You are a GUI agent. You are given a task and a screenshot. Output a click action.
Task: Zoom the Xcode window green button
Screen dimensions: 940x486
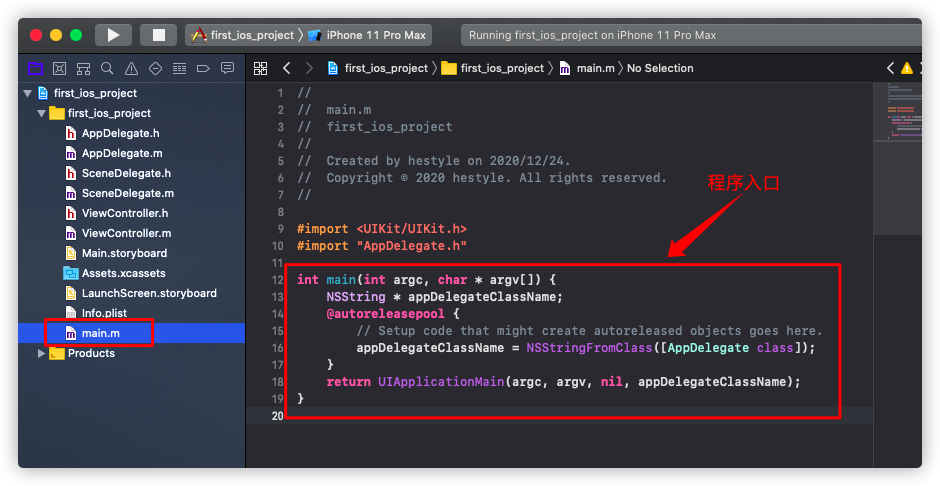coord(76,35)
